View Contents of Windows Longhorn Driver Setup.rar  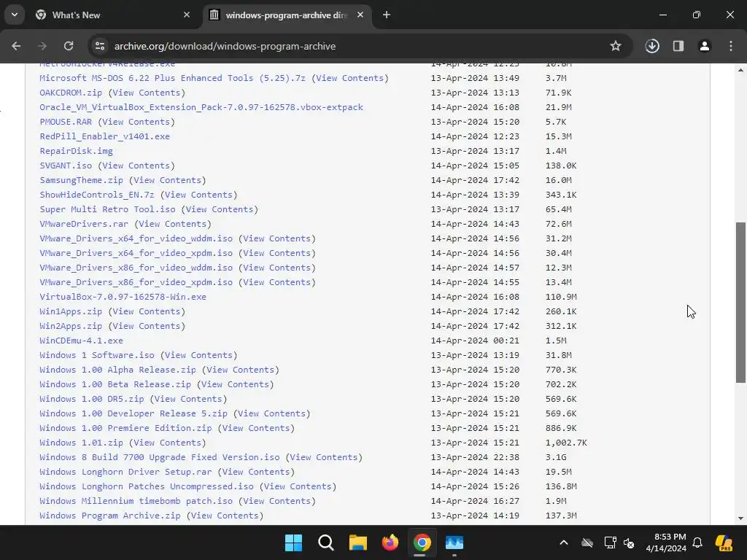pos(256,472)
